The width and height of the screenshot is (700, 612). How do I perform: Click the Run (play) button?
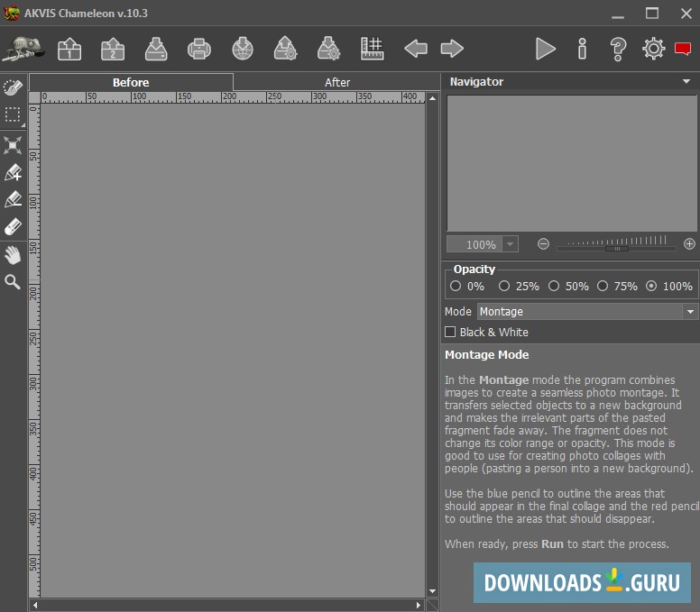pos(546,49)
